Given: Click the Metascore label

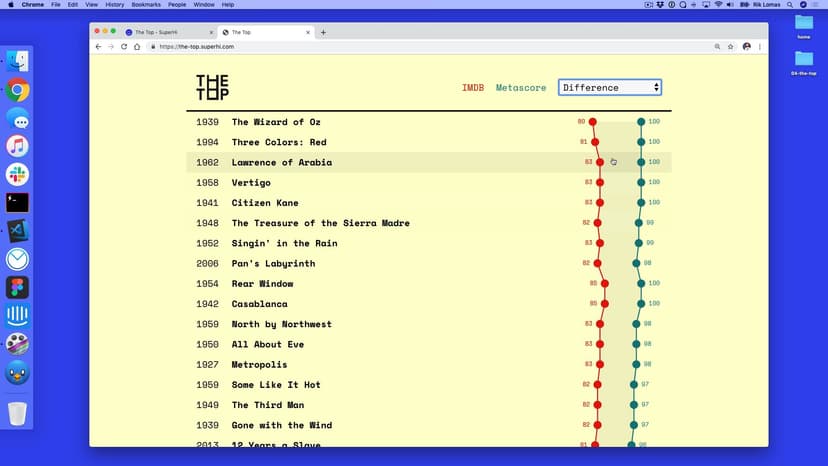Looking at the screenshot, I should (521, 88).
